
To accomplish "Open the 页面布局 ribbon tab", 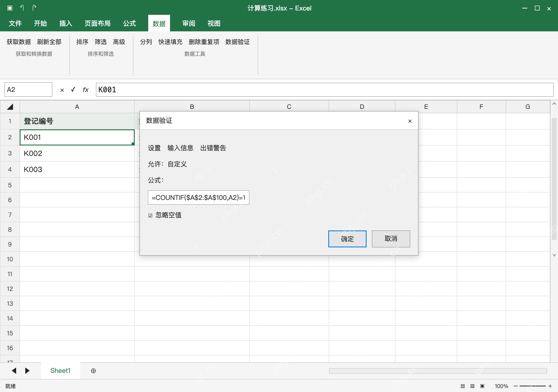I will click(98, 24).
